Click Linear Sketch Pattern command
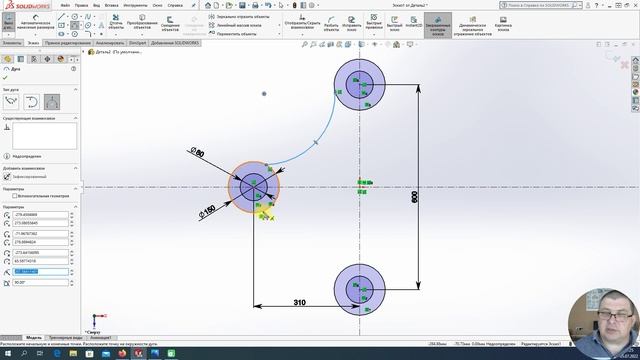The image size is (640, 360). tap(235, 25)
